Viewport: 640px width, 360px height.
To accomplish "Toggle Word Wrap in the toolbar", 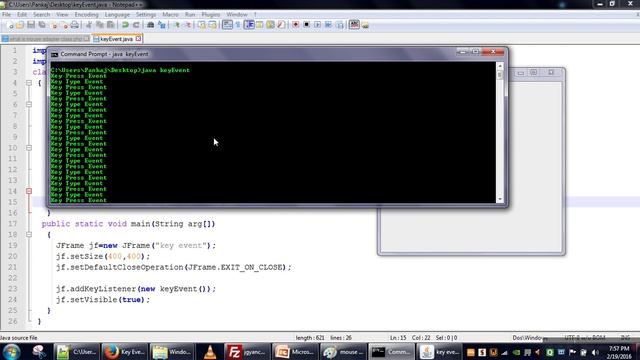I will [227, 25].
